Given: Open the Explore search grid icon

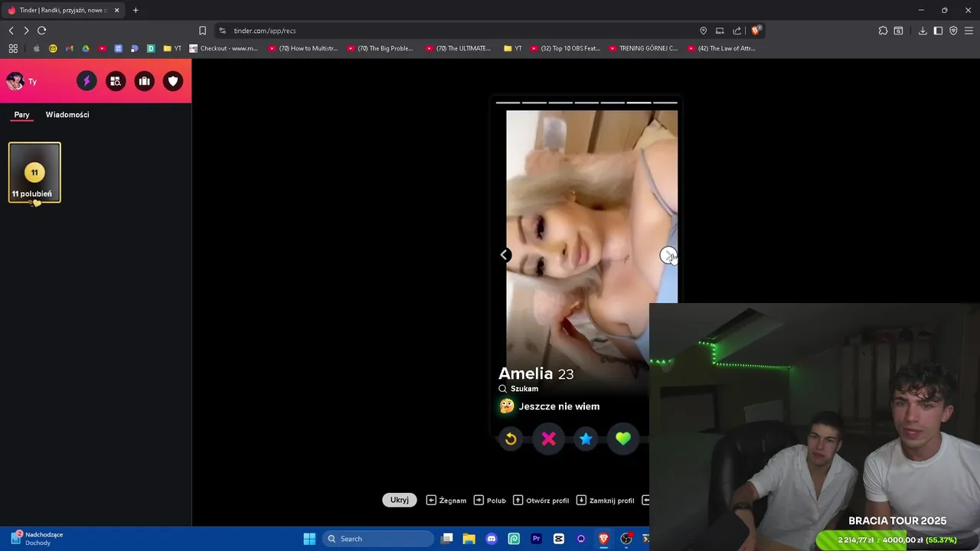Looking at the screenshot, I should click(x=116, y=81).
